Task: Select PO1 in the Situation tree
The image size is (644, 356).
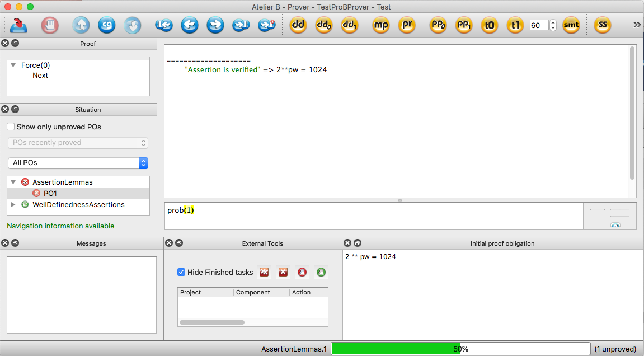Action: (x=50, y=193)
